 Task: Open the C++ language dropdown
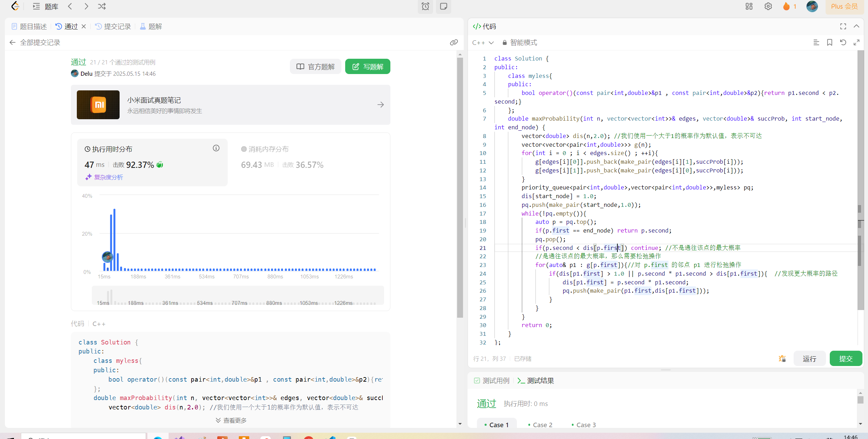click(483, 42)
